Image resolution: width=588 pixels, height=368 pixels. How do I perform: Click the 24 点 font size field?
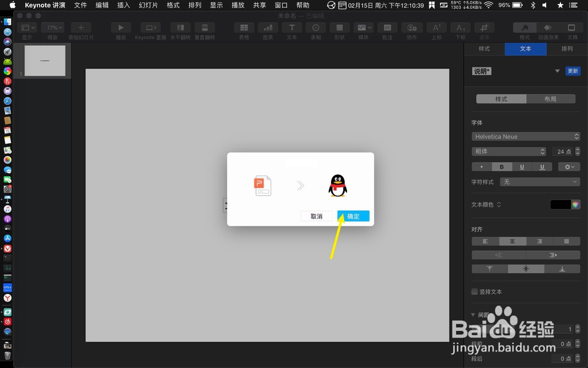pos(563,151)
